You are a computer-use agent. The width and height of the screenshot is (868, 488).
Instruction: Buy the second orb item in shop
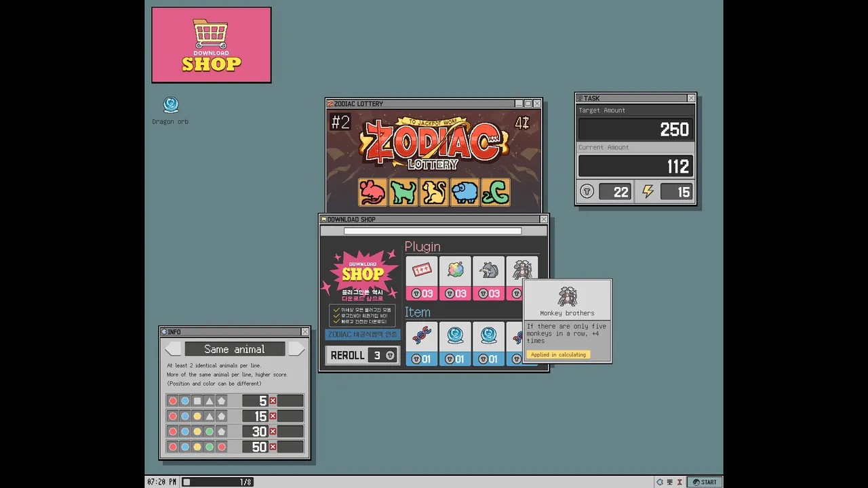[489, 344]
